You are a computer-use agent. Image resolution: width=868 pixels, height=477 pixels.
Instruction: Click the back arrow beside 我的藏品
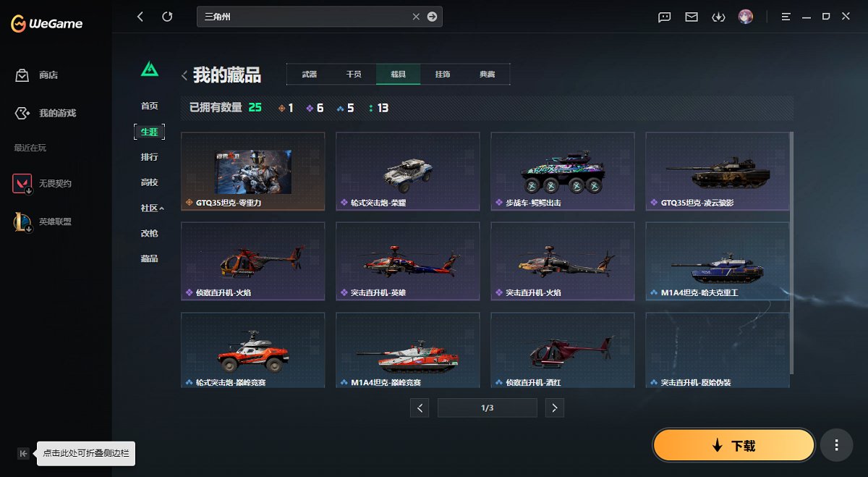click(184, 75)
